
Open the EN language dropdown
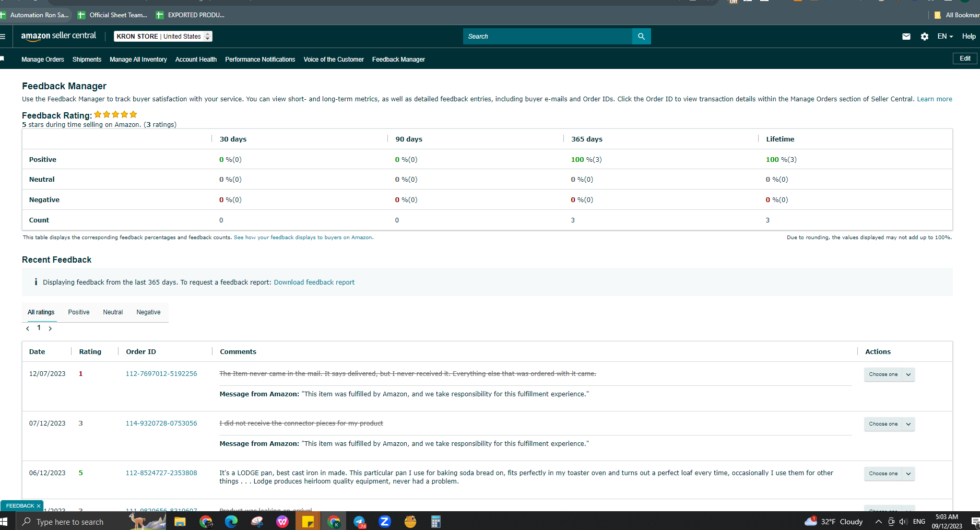(x=945, y=37)
